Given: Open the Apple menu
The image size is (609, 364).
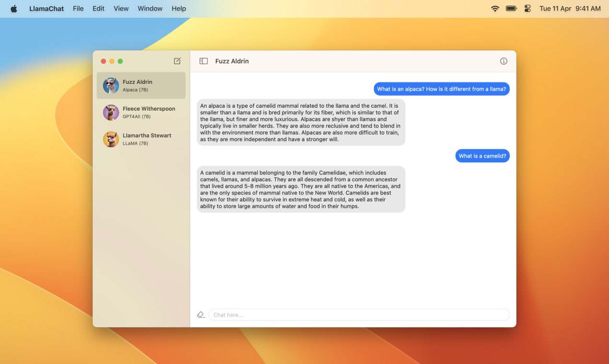Looking at the screenshot, I should point(13,9).
